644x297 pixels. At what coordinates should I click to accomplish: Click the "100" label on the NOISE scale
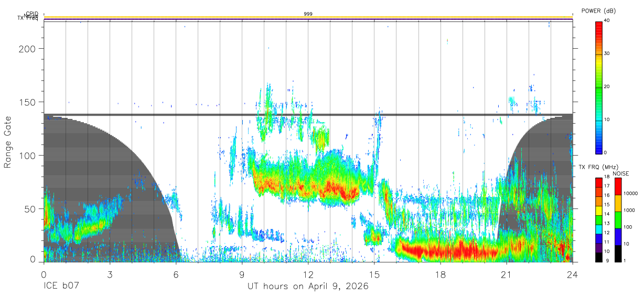click(x=629, y=227)
